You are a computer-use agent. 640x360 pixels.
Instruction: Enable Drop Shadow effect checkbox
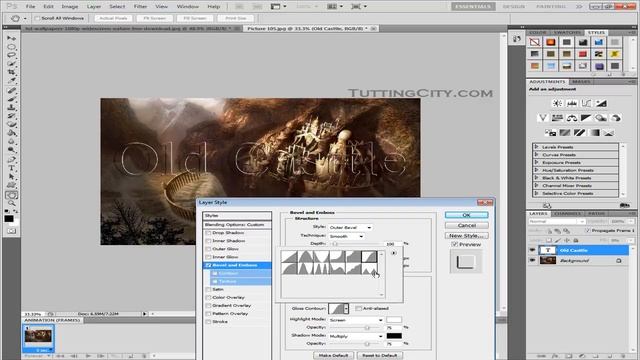[209, 233]
